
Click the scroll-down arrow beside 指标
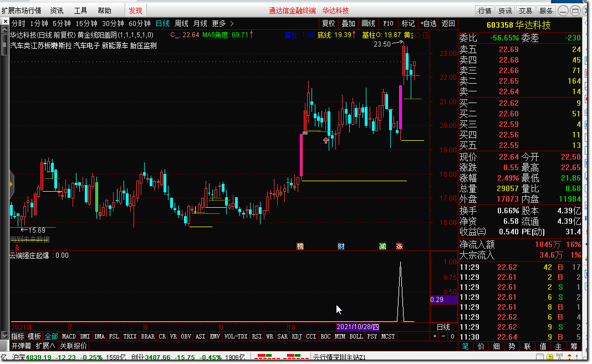[x=4, y=335]
